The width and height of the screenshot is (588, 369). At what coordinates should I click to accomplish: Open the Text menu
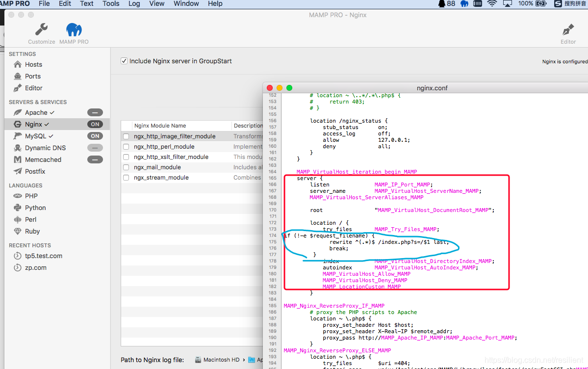click(87, 4)
